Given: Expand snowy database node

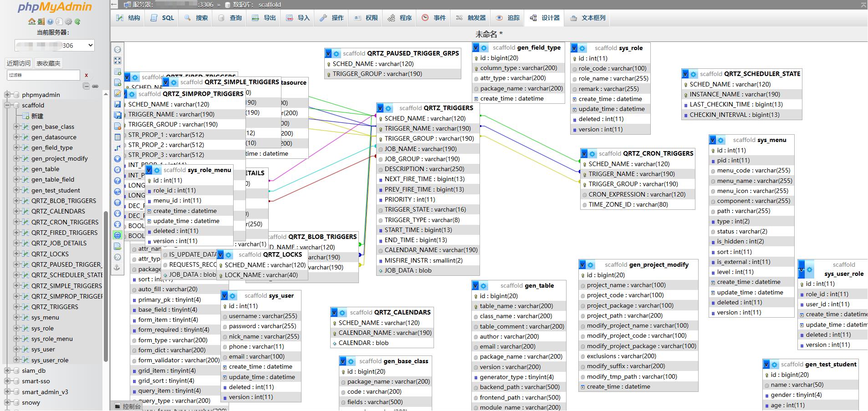Looking at the screenshot, I should (x=7, y=402).
